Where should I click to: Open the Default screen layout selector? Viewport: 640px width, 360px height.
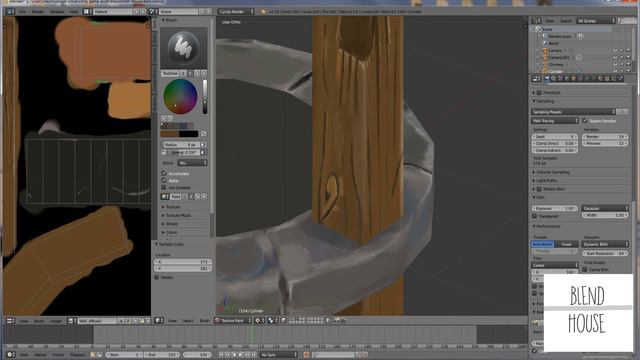click(113, 12)
